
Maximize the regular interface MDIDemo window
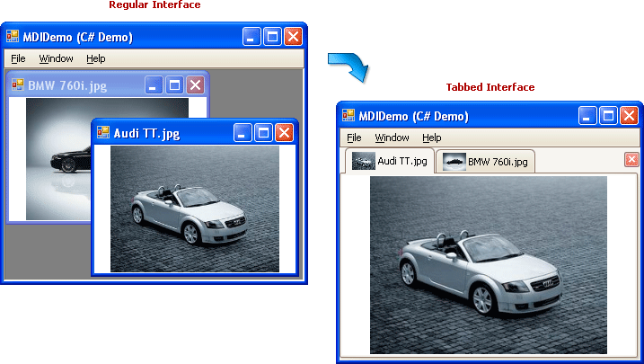(x=272, y=37)
